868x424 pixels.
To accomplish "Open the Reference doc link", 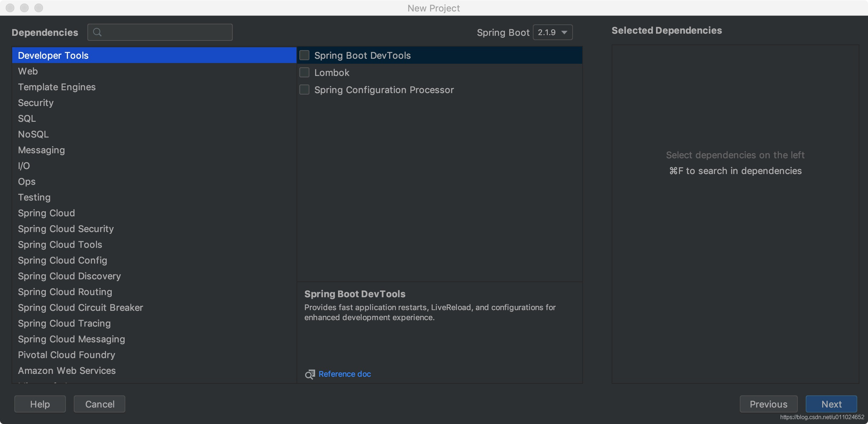I will [344, 374].
